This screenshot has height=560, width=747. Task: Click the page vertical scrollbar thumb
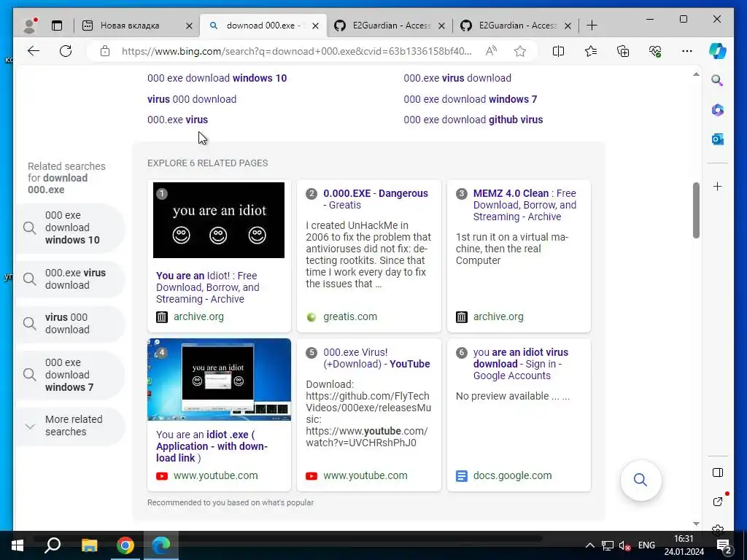(696, 210)
